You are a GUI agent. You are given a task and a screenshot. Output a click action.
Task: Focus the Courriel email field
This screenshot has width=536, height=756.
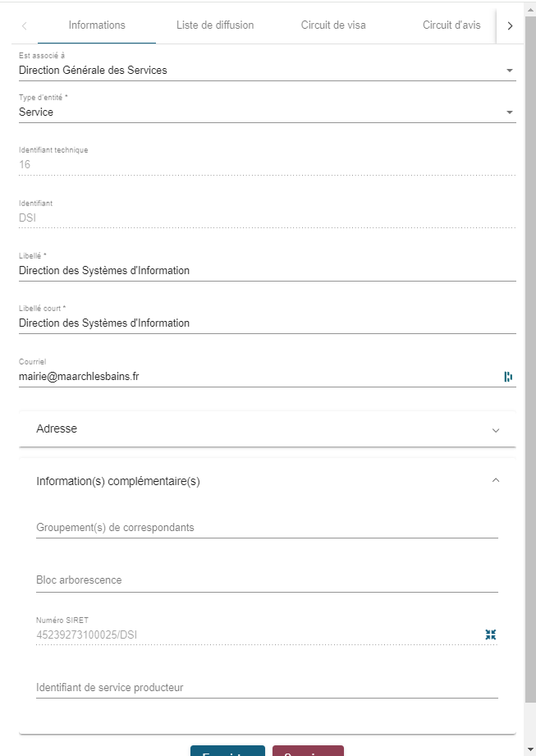(254, 377)
